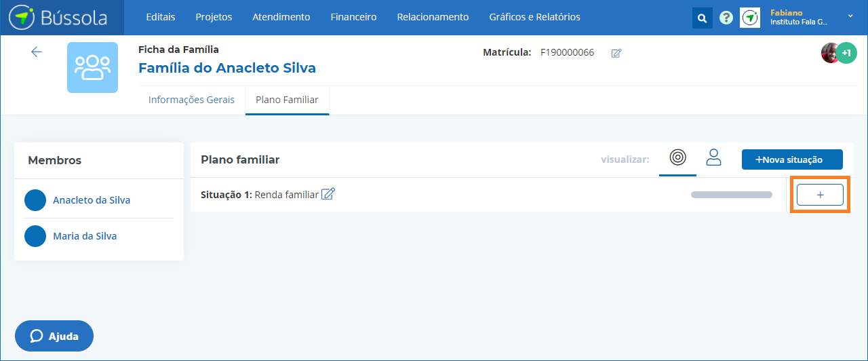Open the +1 members badge
The width and height of the screenshot is (868, 361).
(846, 52)
